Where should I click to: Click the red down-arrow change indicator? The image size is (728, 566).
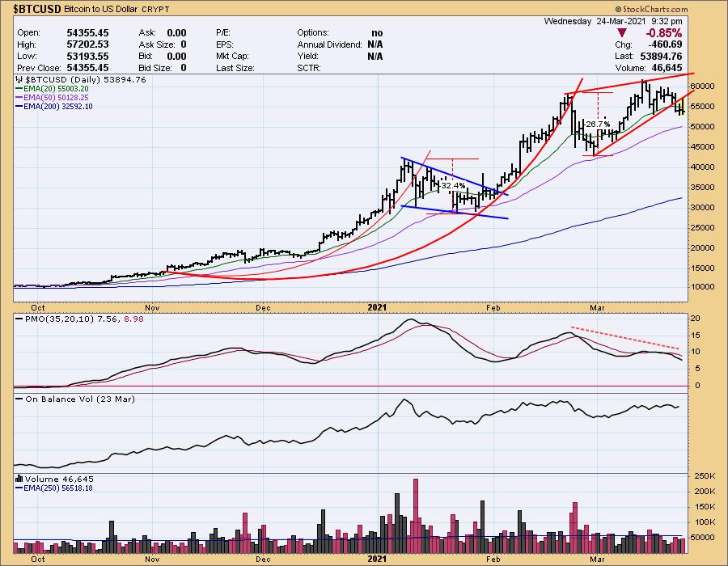click(x=622, y=33)
